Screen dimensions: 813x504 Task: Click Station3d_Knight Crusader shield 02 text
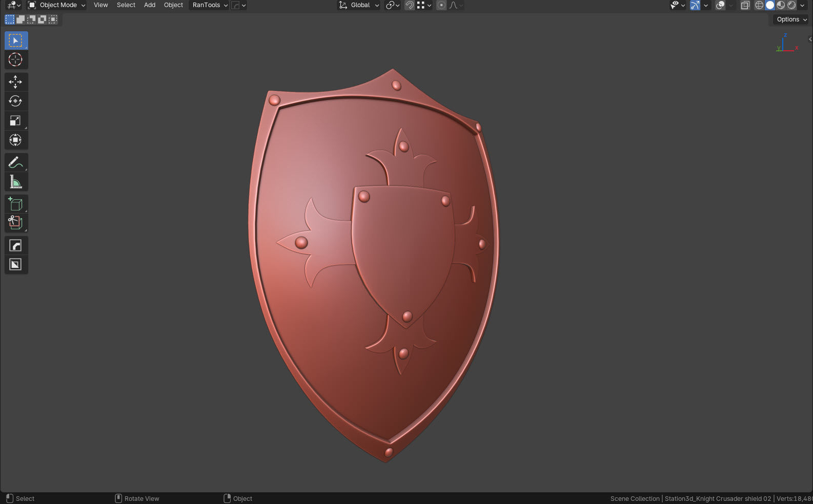(718, 498)
